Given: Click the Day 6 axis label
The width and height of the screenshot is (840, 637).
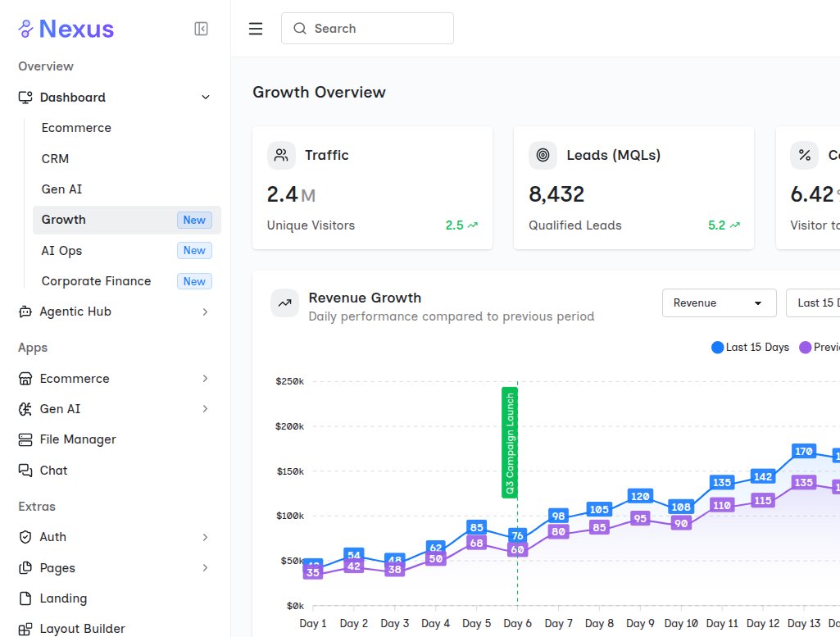Looking at the screenshot, I should 517,624.
